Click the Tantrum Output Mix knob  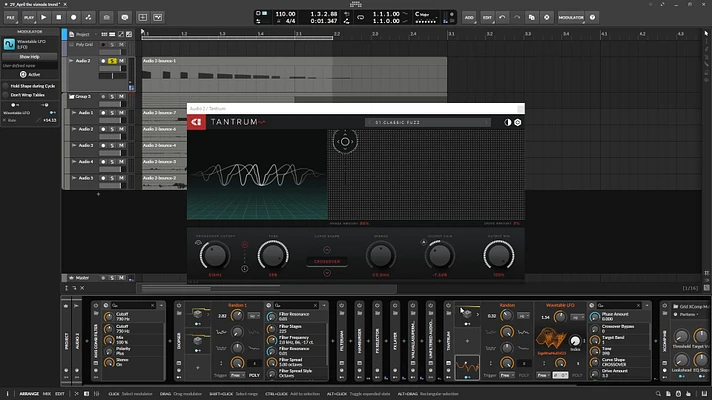[x=499, y=255]
